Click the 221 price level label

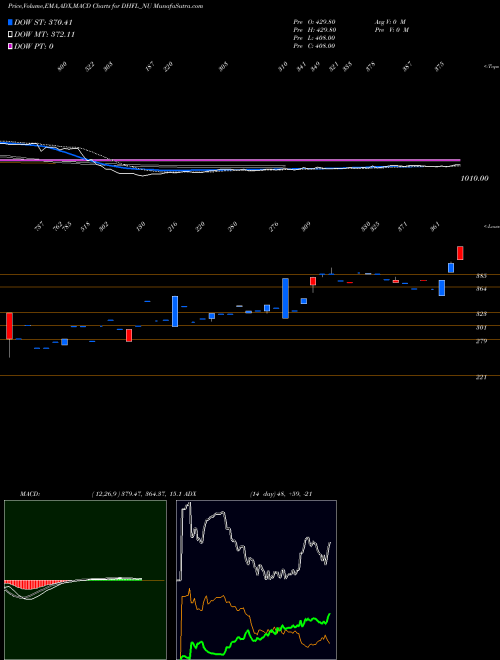tap(481, 378)
